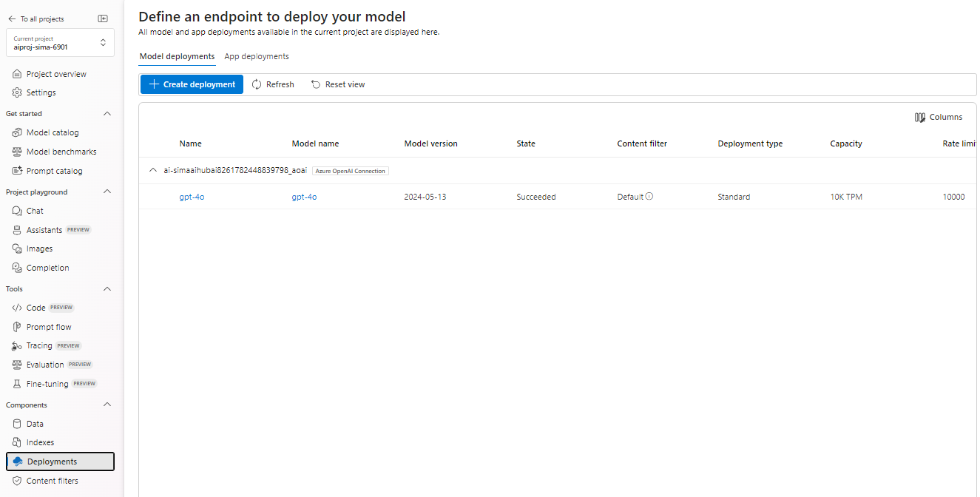Click the Reset view button
980x497 pixels.
[x=338, y=84]
